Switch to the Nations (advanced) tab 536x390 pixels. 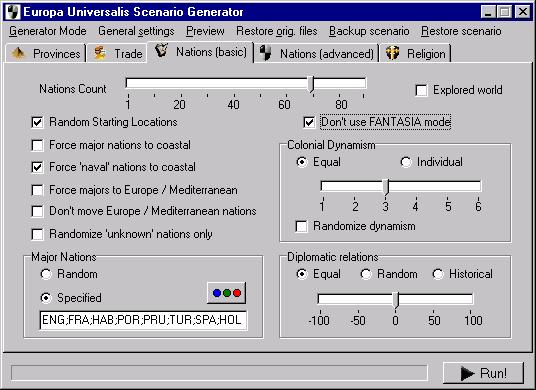pos(317,53)
